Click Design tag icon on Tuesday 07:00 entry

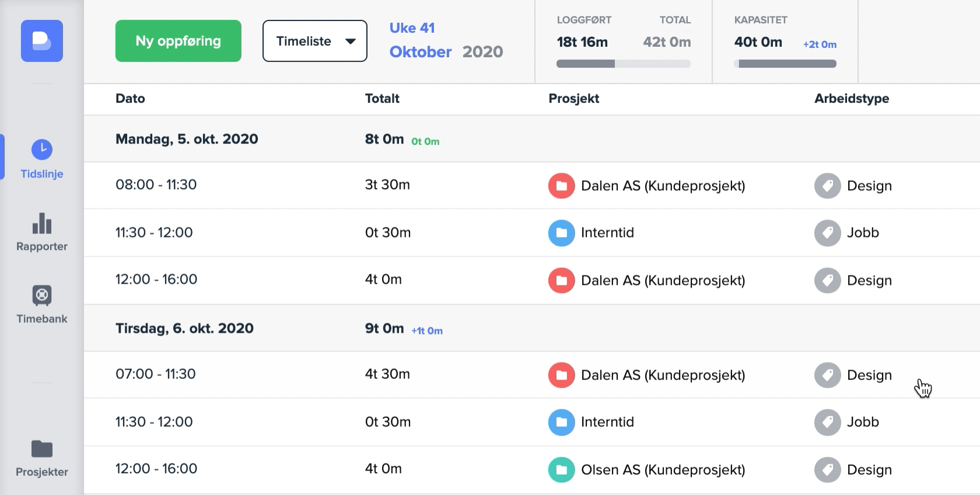[x=827, y=375]
